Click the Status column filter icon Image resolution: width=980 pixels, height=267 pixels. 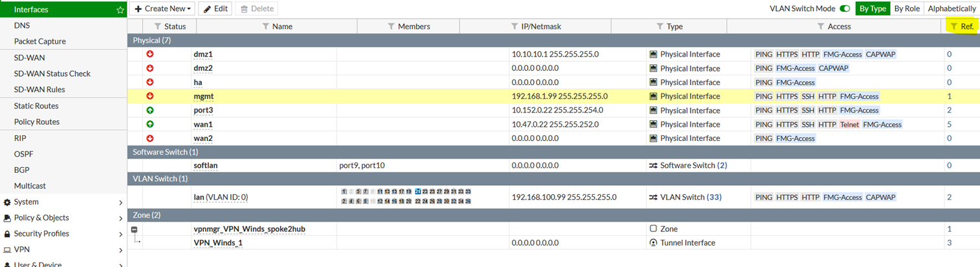[158, 27]
